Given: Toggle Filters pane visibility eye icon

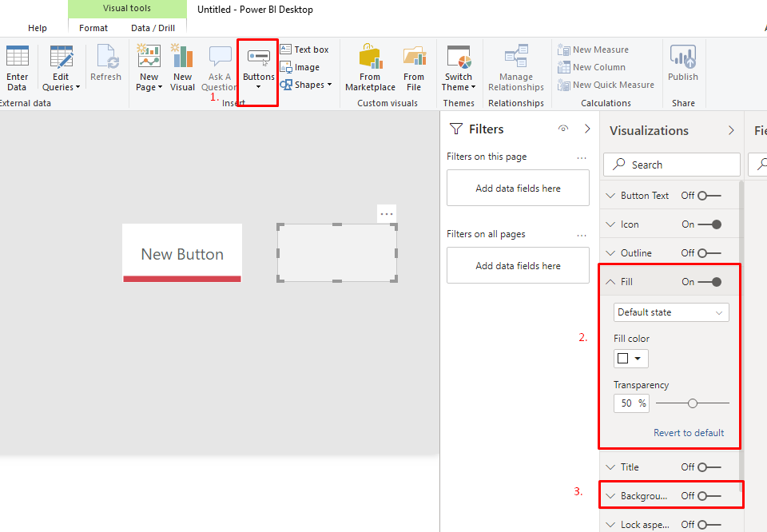Looking at the screenshot, I should click(563, 129).
